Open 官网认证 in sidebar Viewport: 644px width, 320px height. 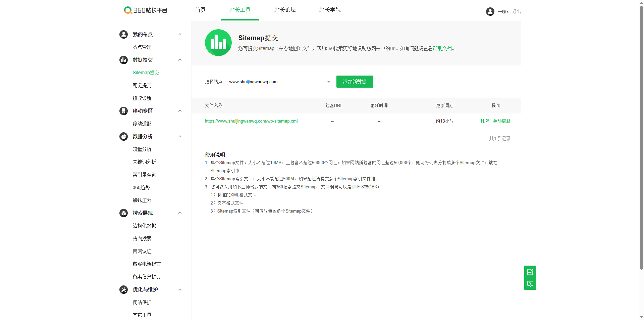click(142, 251)
